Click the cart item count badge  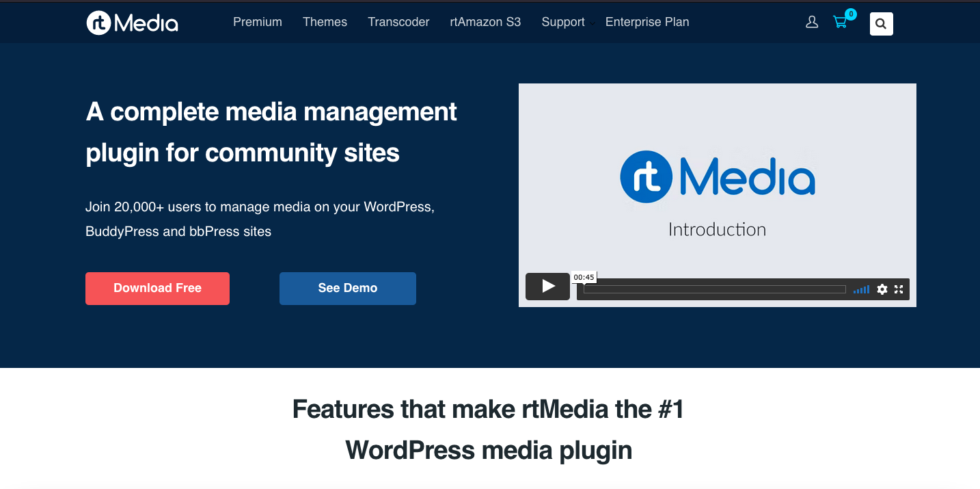click(x=851, y=14)
